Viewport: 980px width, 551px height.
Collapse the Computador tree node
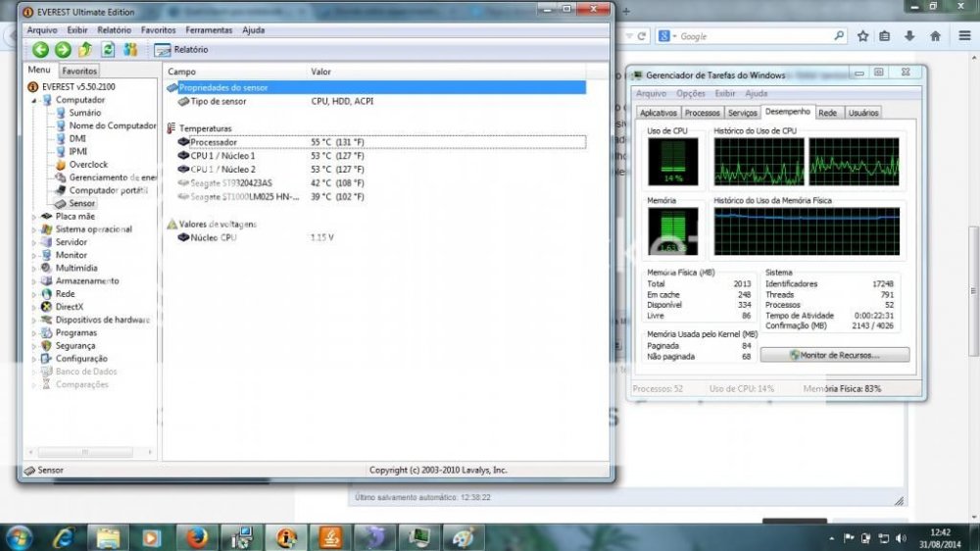click(x=35, y=100)
